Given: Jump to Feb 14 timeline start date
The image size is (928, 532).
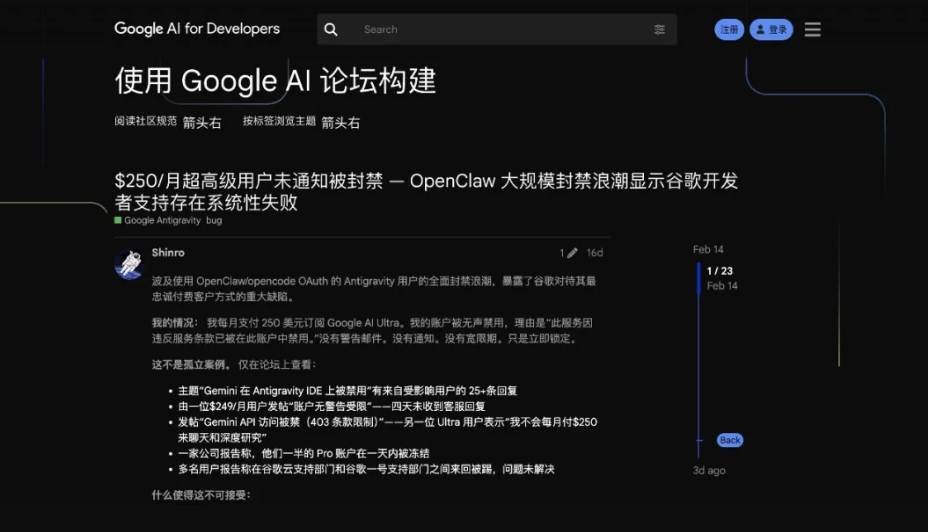Looking at the screenshot, I should pyautogui.click(x=708, y=249).
